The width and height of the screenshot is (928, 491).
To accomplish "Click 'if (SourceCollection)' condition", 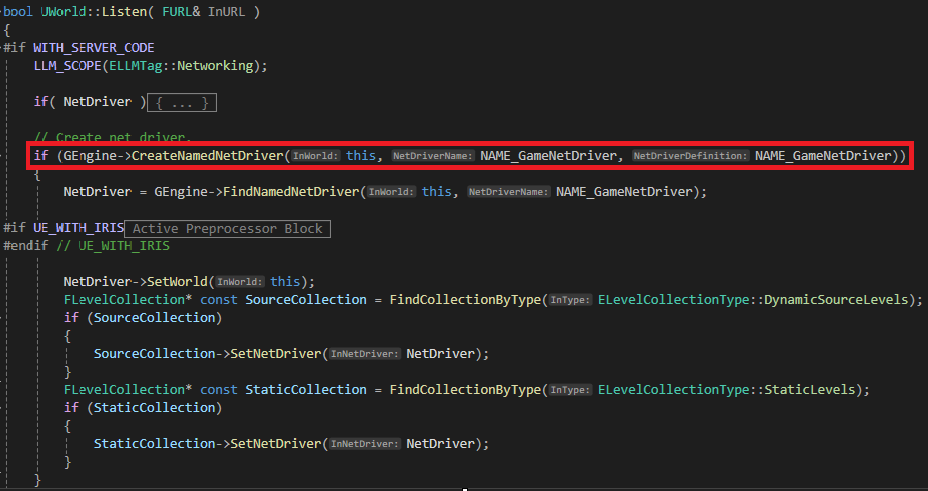I will click(x=143, y=318).
